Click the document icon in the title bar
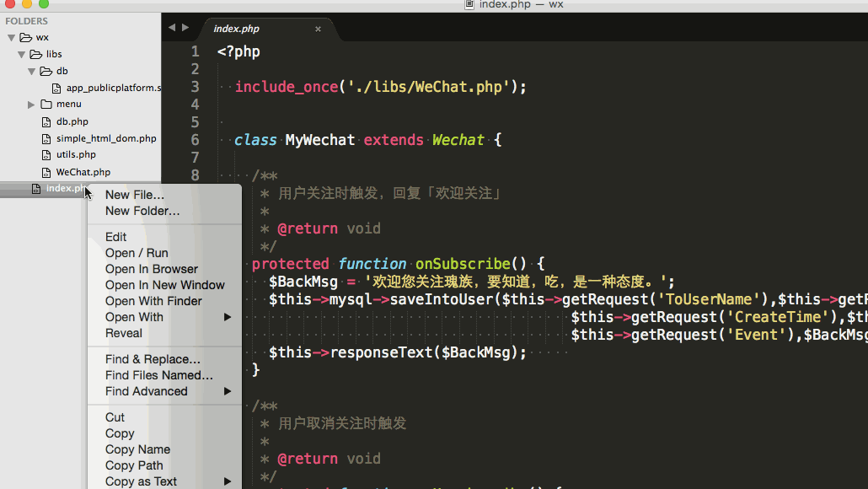868x489 pixels. (469, 4)
